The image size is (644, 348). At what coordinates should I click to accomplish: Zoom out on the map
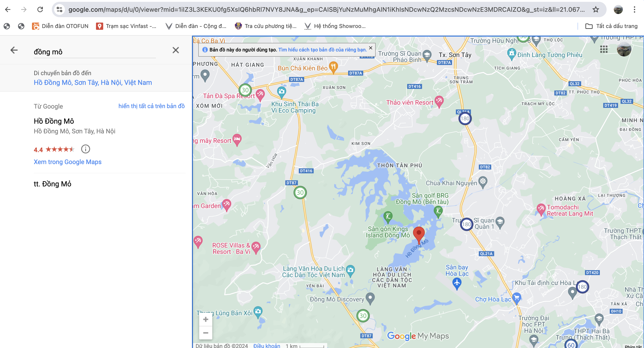(206, 333)
